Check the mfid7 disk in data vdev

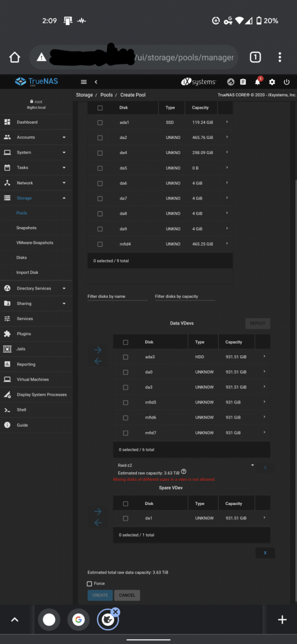[x=125, y=433]
